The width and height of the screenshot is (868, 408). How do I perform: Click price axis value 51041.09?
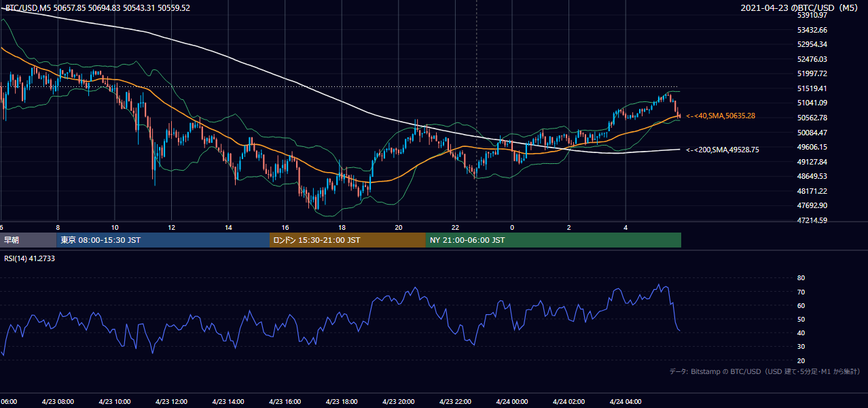812,103
